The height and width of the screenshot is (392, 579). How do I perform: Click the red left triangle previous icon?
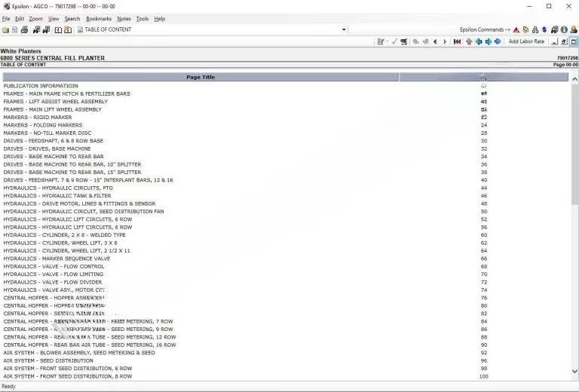coord(435,41)
